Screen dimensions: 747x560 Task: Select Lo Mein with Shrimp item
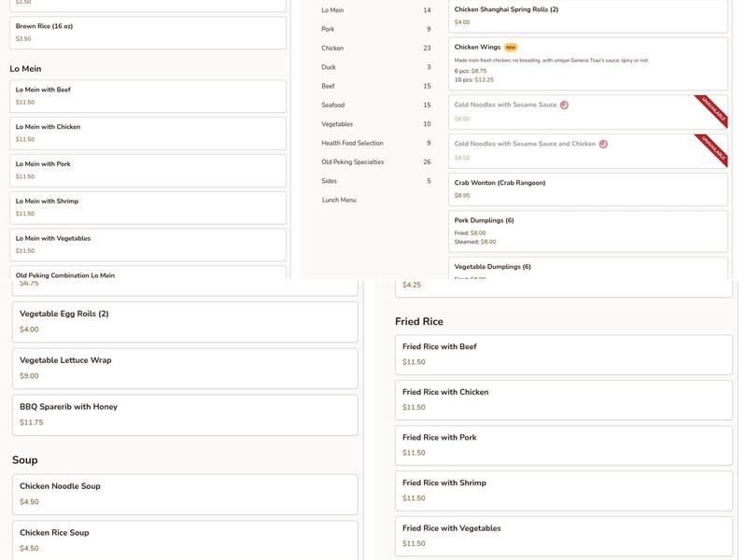(148, 207)
